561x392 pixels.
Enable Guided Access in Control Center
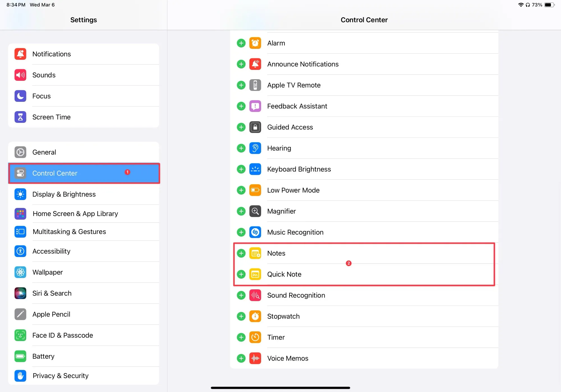(241, 127)
